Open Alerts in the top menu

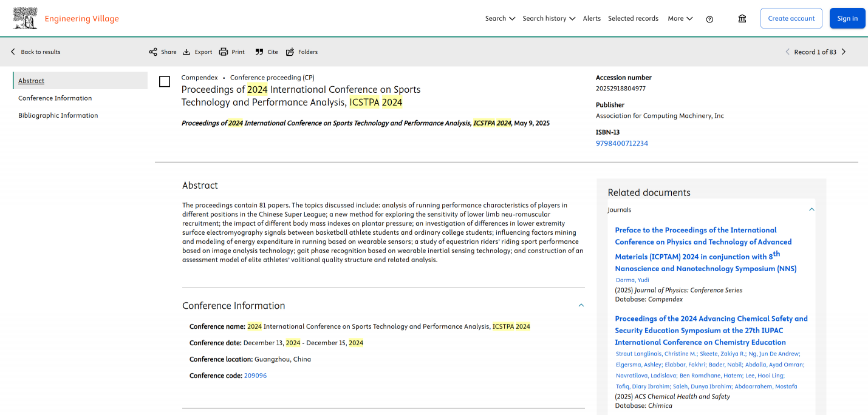pyautogui.click(x=592, y=19)
